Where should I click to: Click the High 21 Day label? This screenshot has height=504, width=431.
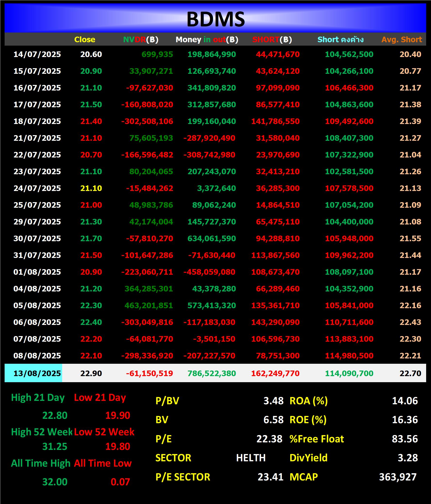point(38,398)
